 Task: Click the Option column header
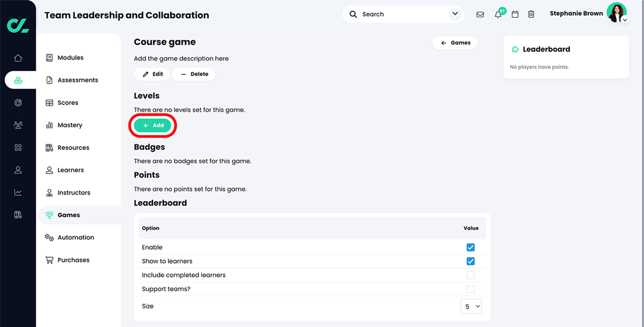click(150, 228)
